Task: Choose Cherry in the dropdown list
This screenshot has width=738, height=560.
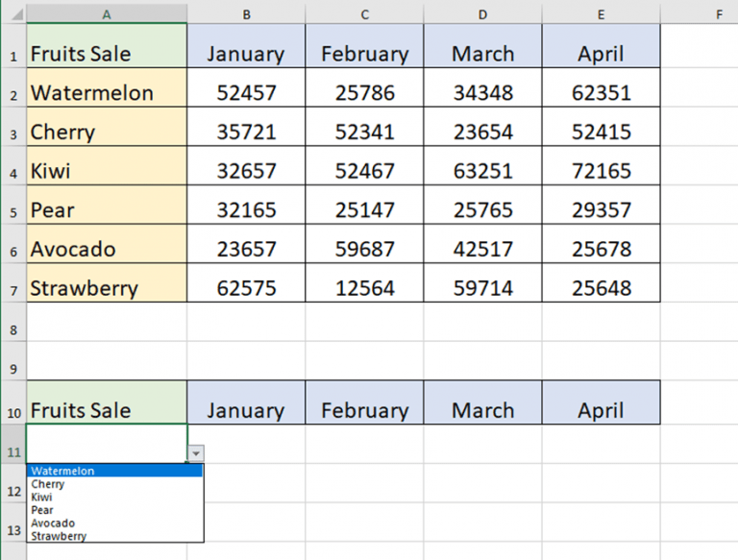Action: click(x=115, y=484)
